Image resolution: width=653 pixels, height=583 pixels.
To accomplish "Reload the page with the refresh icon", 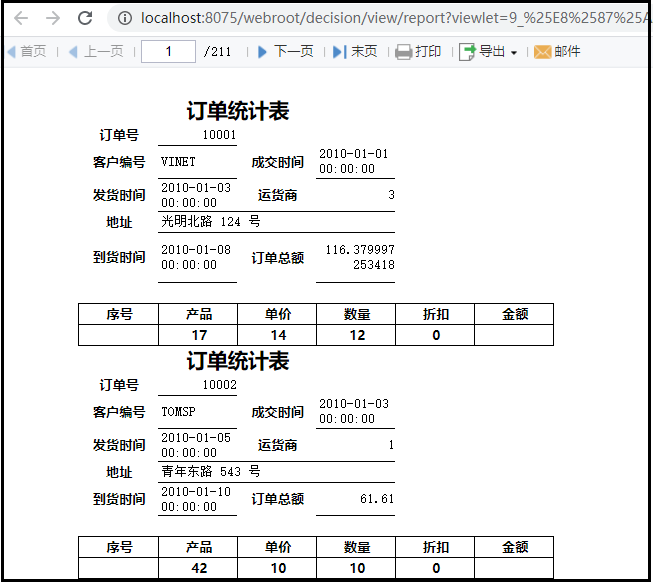I will point(85,18).
